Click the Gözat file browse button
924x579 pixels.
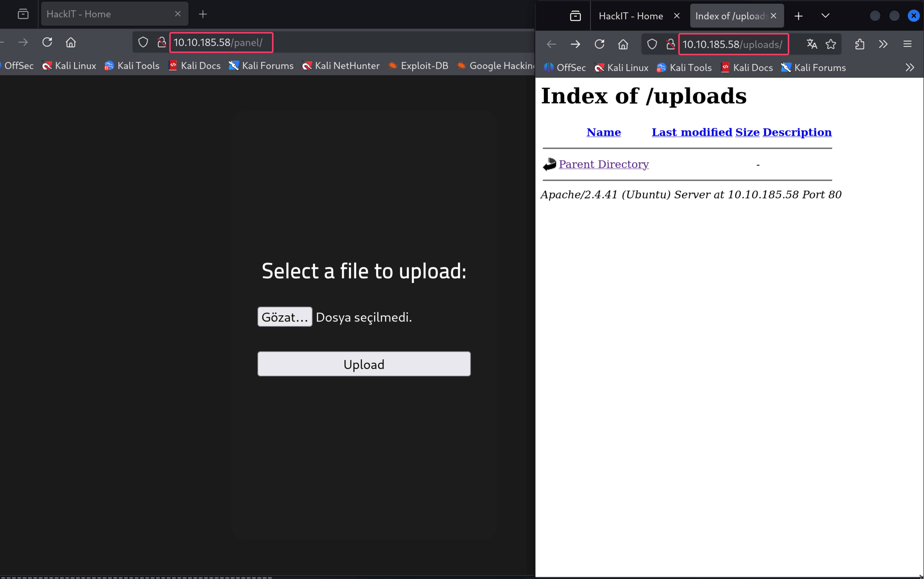pyautogui.click(x=284, y=317)
